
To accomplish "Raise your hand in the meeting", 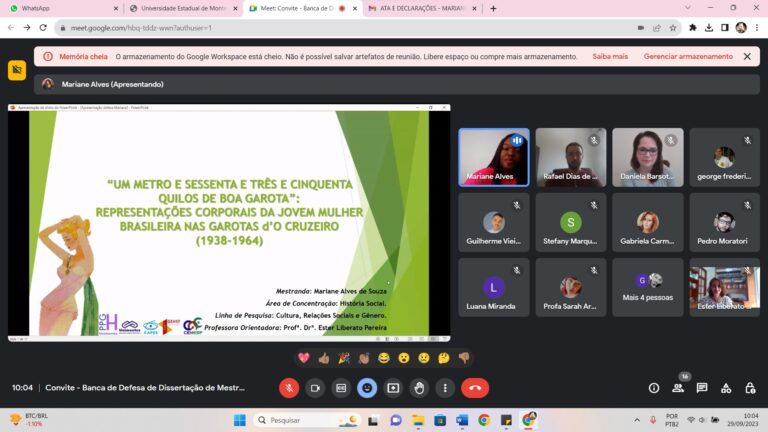I will [419, 388].
